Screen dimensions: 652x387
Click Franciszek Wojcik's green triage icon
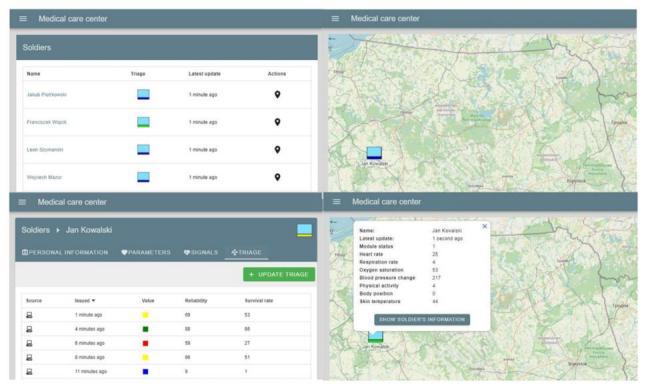pyautogui.click(x=143, y=122)
